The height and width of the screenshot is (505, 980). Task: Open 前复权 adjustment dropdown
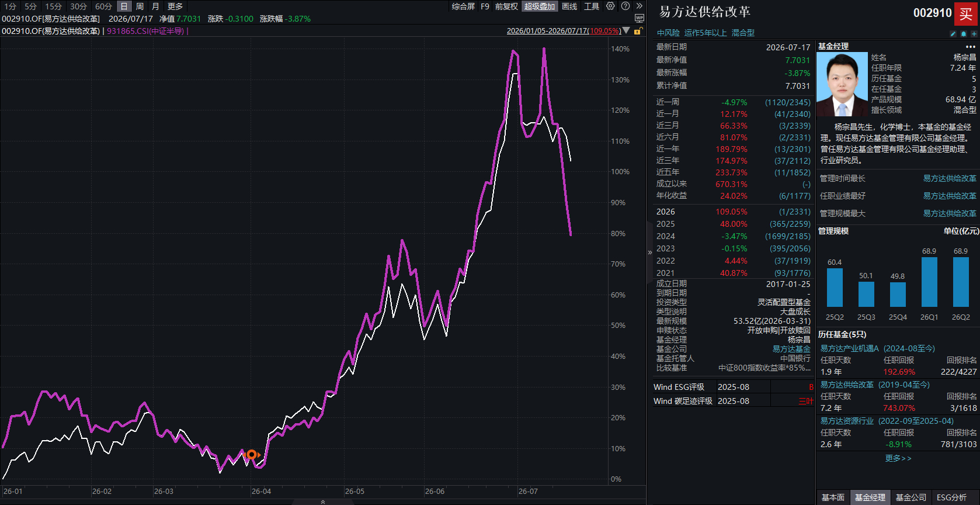(507, 6)
